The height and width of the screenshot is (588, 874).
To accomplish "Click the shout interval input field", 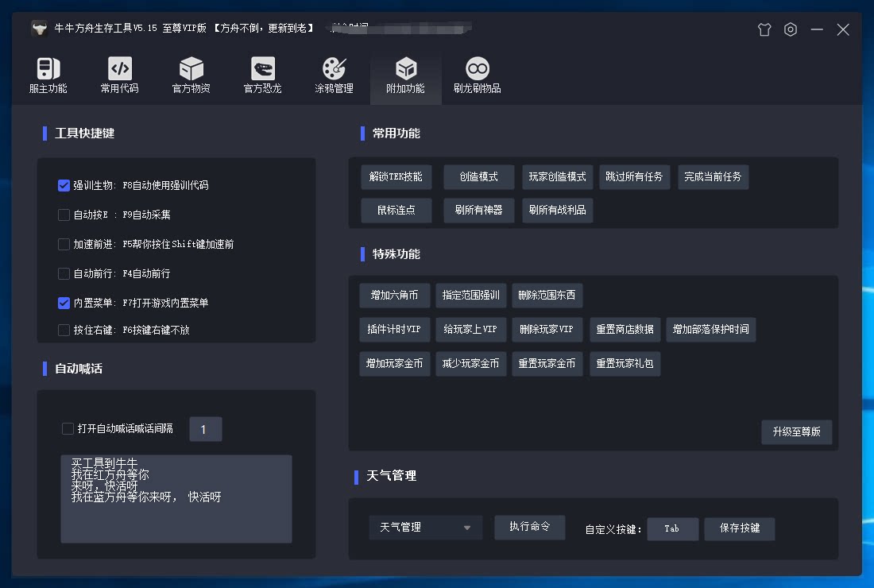I will point(205,428).
